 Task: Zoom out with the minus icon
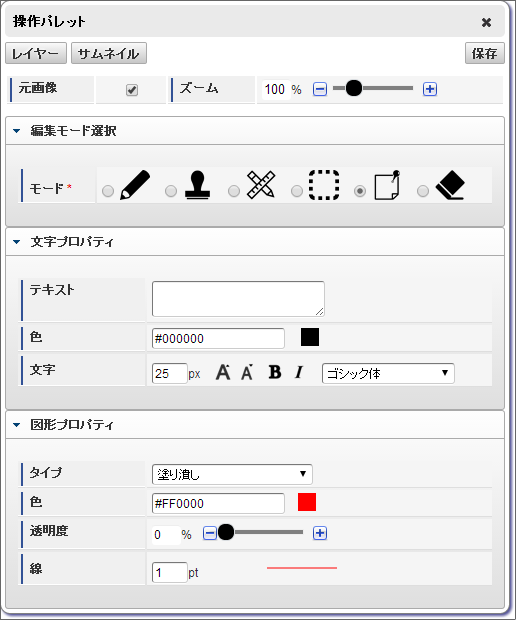coord(319,89)
